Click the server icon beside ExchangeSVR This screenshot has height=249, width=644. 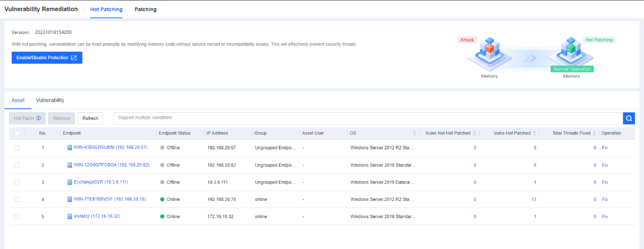tap(70, 182)
